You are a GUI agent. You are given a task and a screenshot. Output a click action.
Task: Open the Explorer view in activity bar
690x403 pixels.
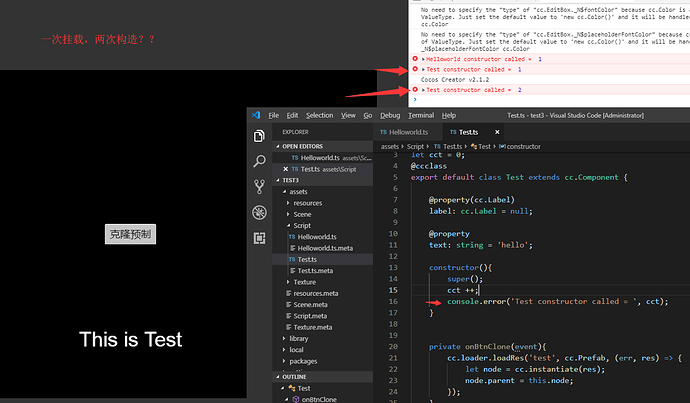pyautogui.click(x=259, y=136)
